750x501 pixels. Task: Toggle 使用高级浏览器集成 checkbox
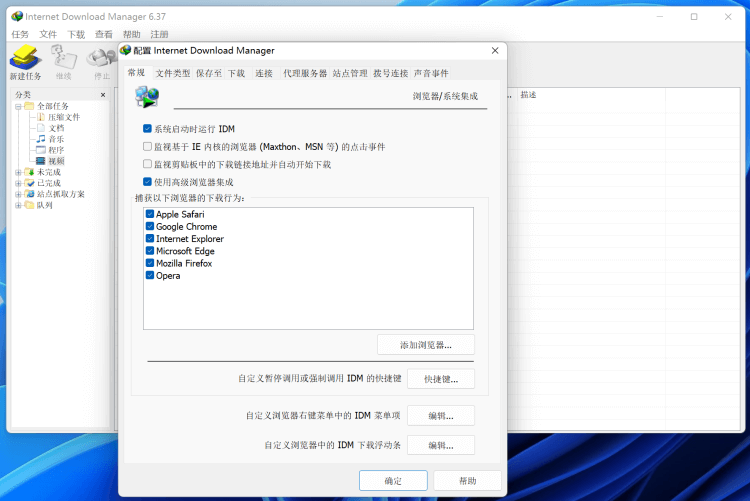[147, 181]
